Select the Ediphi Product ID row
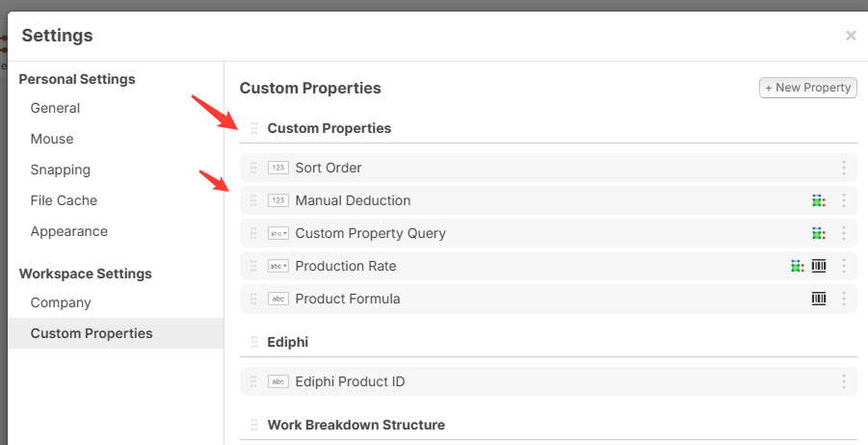 point(350,381)
